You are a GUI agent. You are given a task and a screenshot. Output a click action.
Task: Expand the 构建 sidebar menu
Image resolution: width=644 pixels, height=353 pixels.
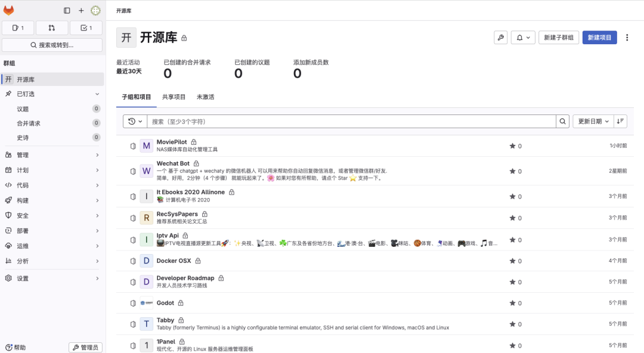click(52, 200)
